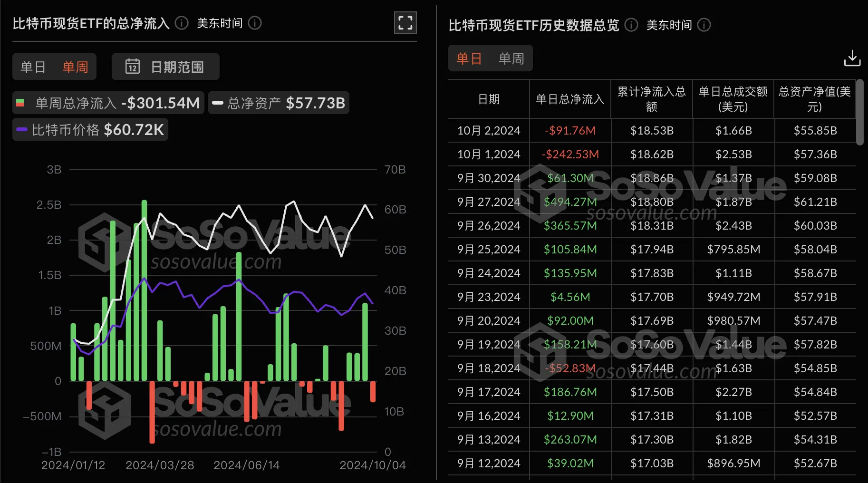Click the download icon in the history data panel

(852, 58)
